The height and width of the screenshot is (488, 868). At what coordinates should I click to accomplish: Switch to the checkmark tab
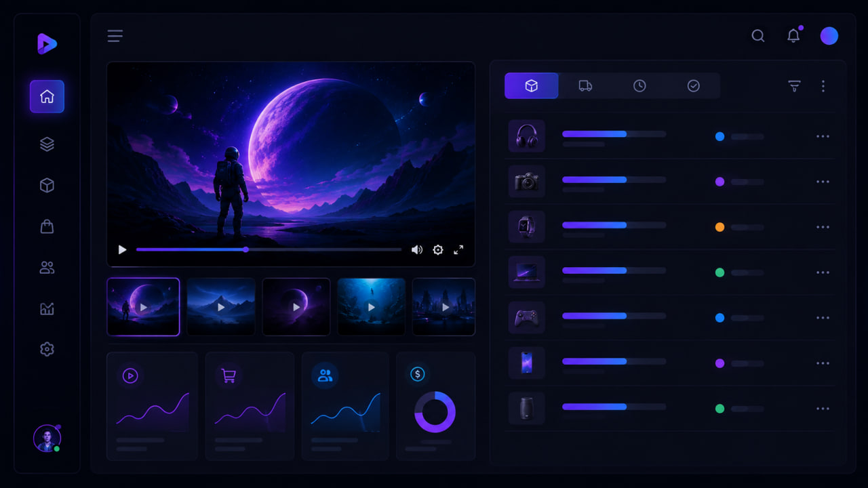693,86
